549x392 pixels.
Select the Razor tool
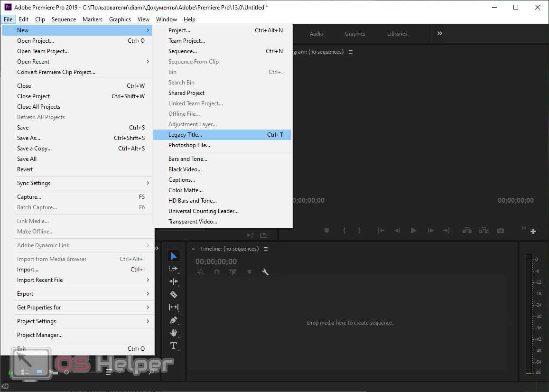(174, 294)
